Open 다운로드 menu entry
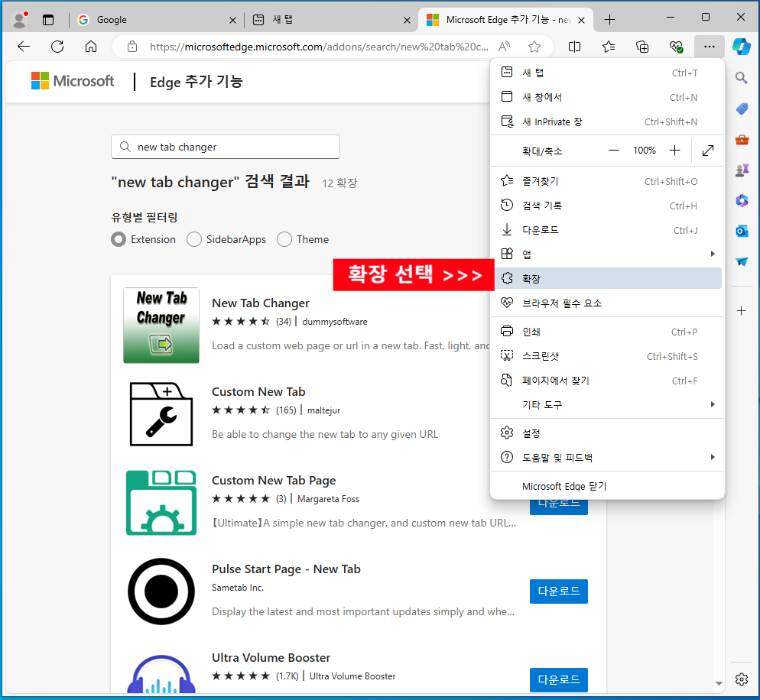760x700 pixels. [608, 230]
